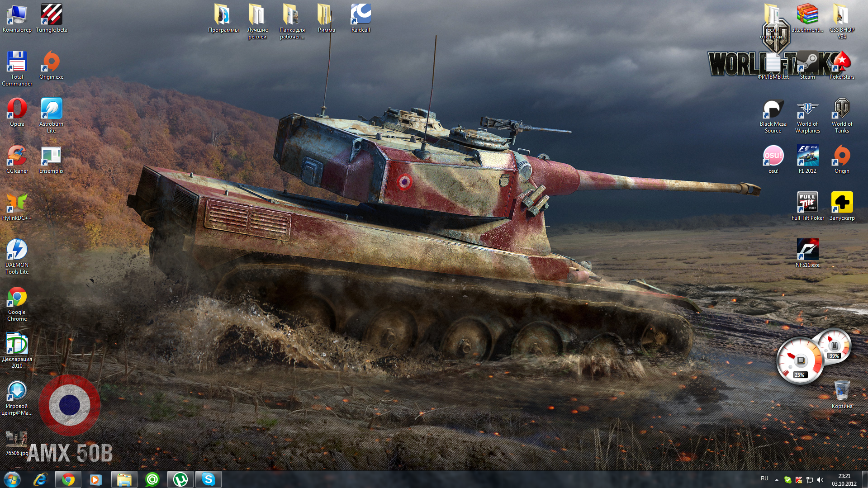The width and height of the screenshot is (868, 488).
Task: Select the Total Commander desktop shortcut
Action: 17,68
